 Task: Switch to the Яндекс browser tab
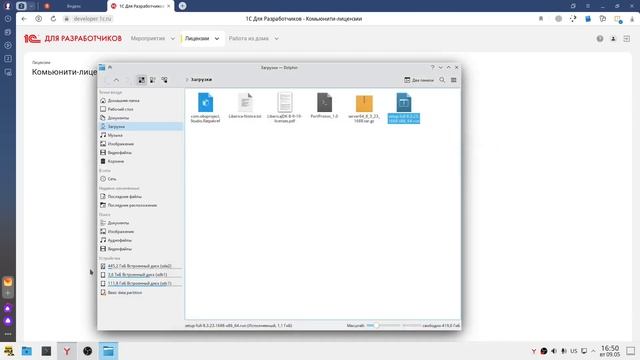tap(73, 6)
